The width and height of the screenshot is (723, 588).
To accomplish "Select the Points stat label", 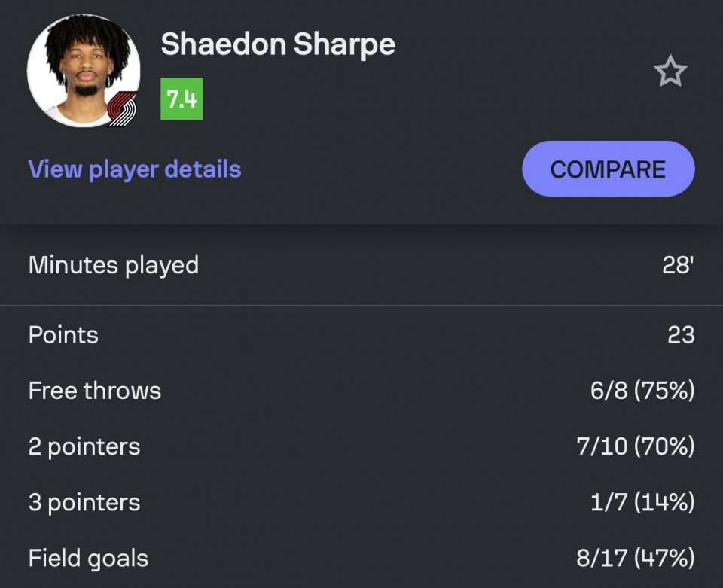I will [63, 335].
